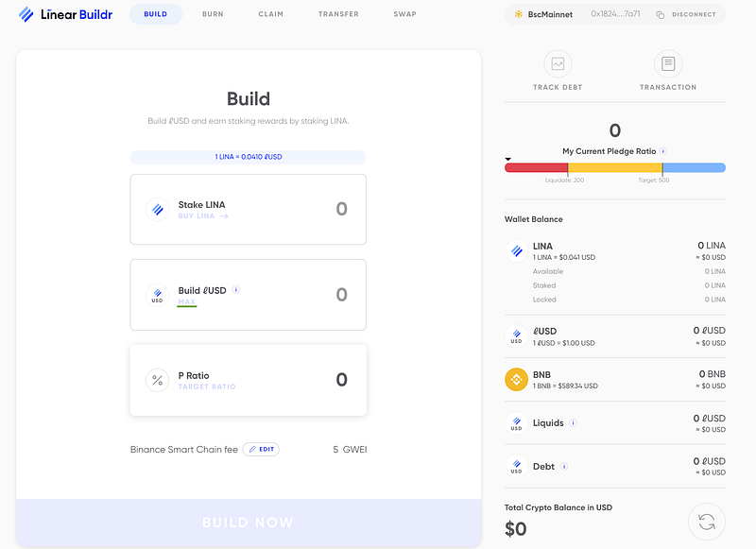
Task: Switch to the BUILD tab
Action: (x=156, y=14)
